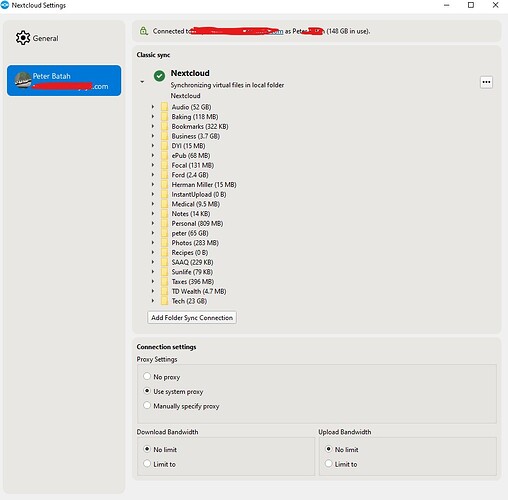Select the Peter Batah account tab
Image resolution: width=508 pixels, height=500 pixels.
coord(64,80)
